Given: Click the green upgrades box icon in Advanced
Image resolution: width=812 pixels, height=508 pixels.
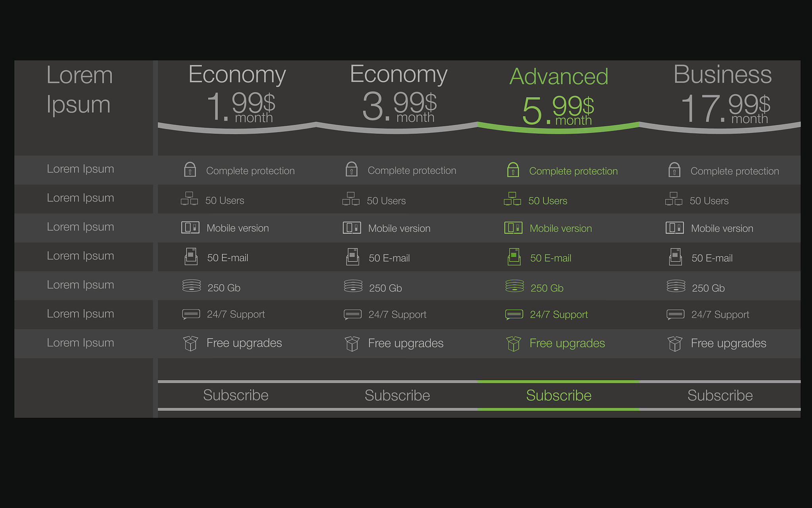Looking at the screenshot, I should tap(513, 343).
